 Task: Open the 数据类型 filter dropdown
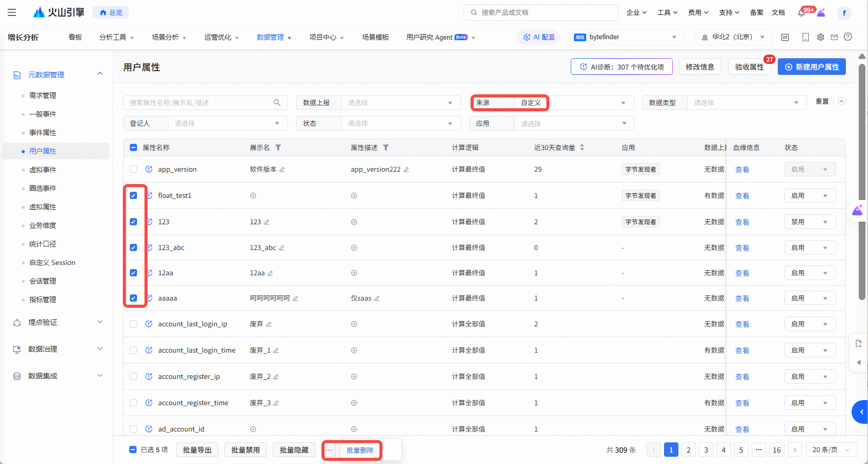[744, 103]
